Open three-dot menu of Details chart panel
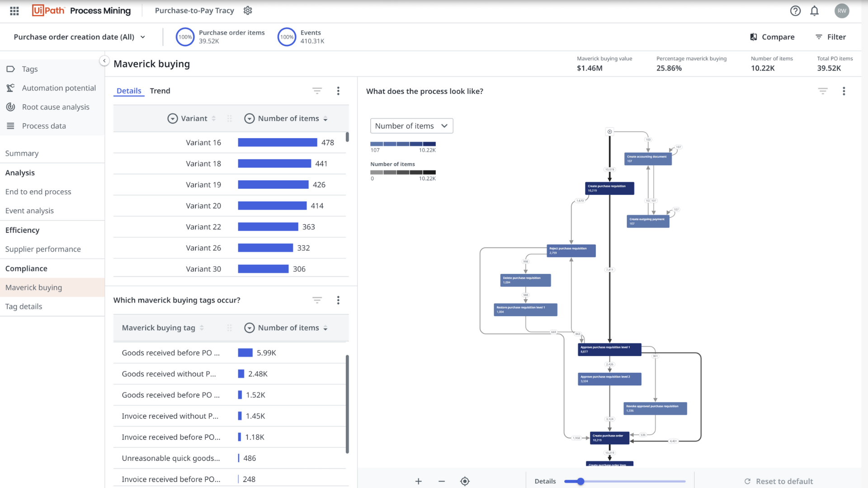 pyautogui.click(x=338, y=91)
